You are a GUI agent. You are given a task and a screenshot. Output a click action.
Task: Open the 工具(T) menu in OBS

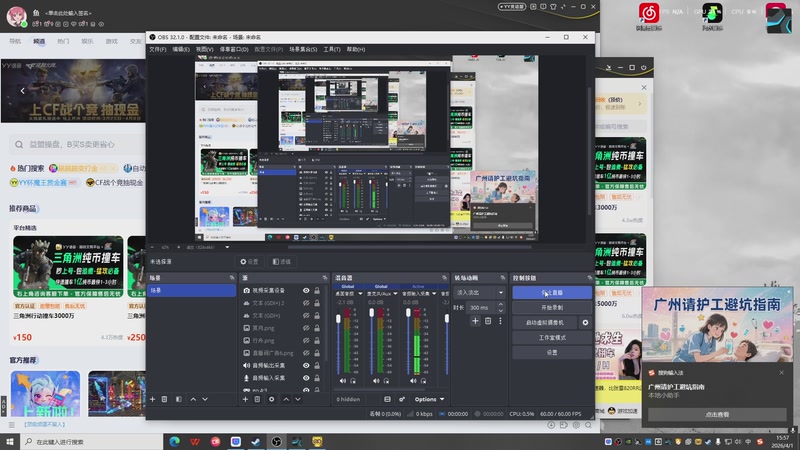pyautogui.click(x=332, y=49)
